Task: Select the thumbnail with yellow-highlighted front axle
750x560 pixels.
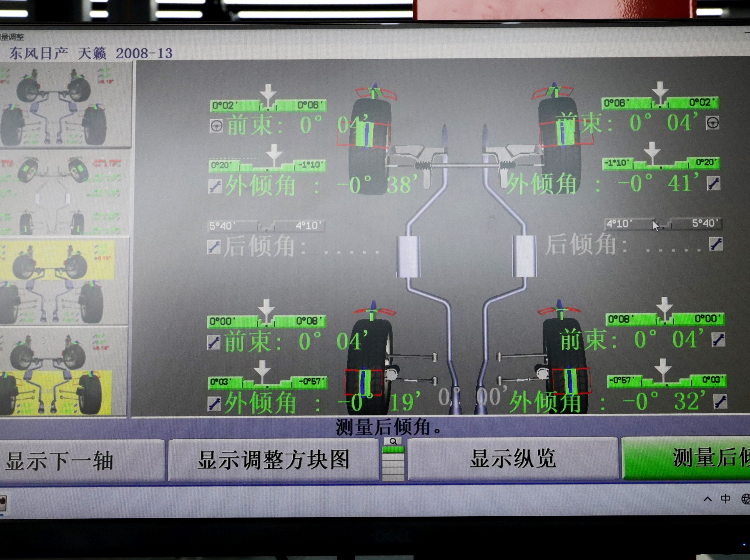Action: click(x=64, y=281)
